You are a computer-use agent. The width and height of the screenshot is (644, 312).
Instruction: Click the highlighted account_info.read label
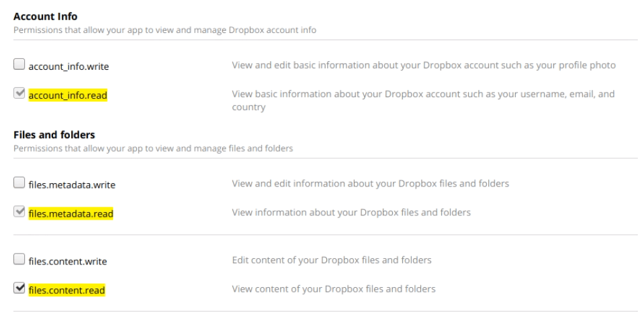[67, 95]
